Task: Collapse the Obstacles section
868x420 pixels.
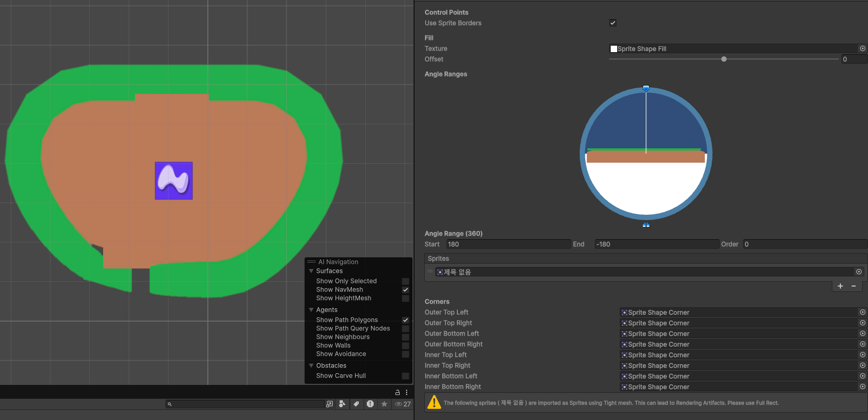Action: (311, 366)
